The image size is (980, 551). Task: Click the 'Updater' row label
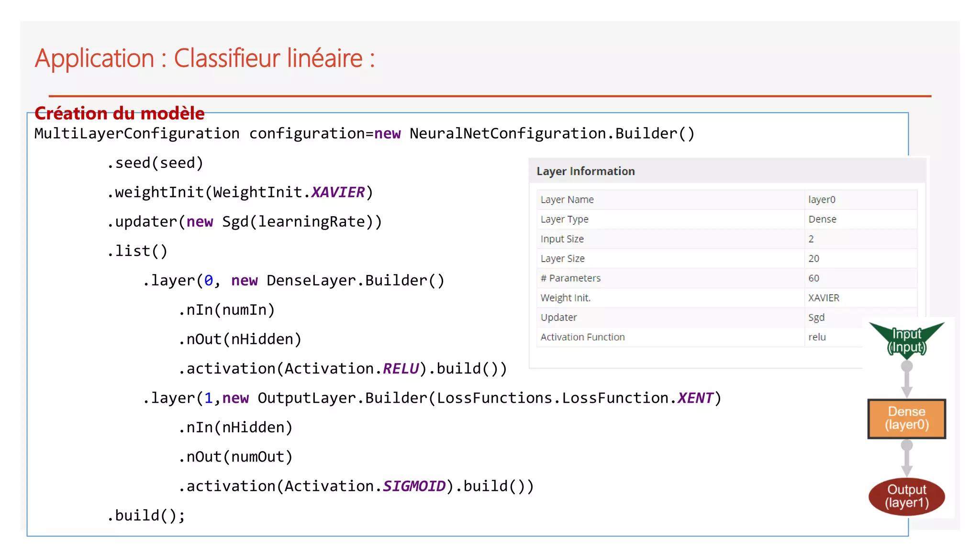coord(558,317)
